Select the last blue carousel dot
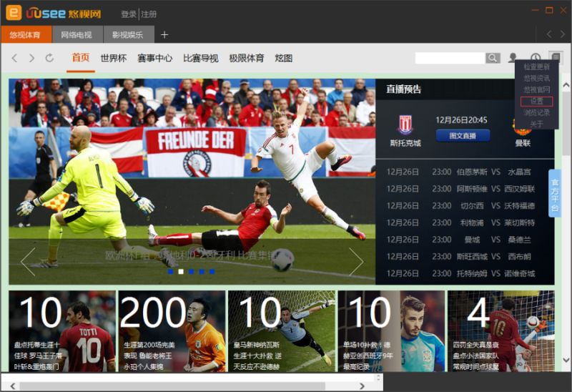Screen dimensions: 572x392 tap(212, 272)
